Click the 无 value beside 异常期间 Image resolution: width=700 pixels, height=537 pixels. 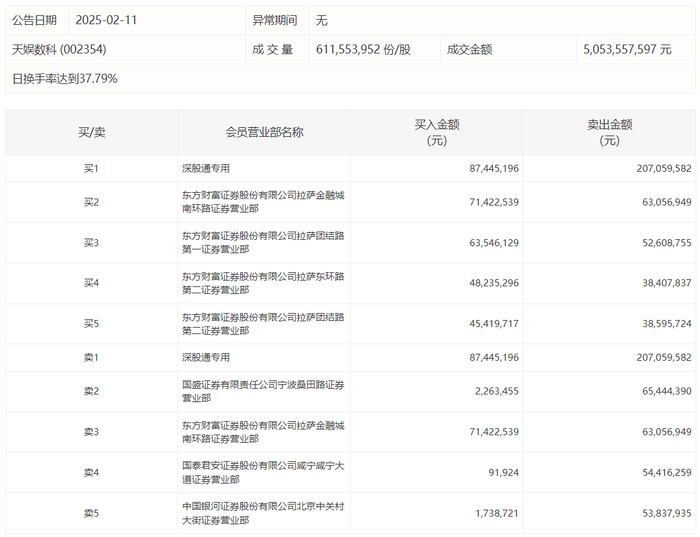tap(321, 20)
